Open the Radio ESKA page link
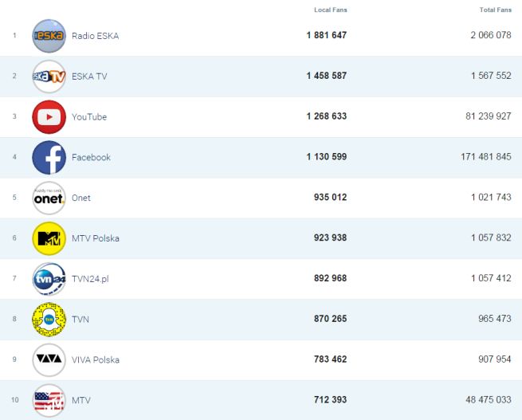 (x=95, y=36)
